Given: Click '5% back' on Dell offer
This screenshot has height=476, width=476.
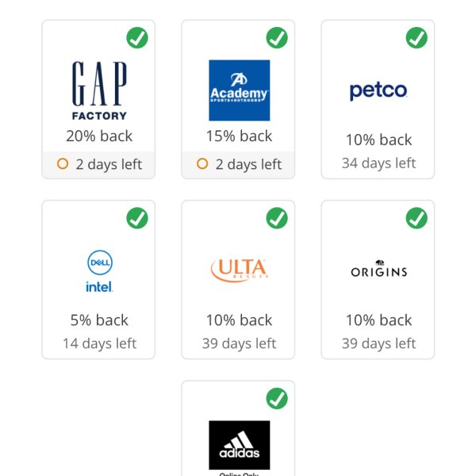Looking at the screenshot, I should (99, 320).
